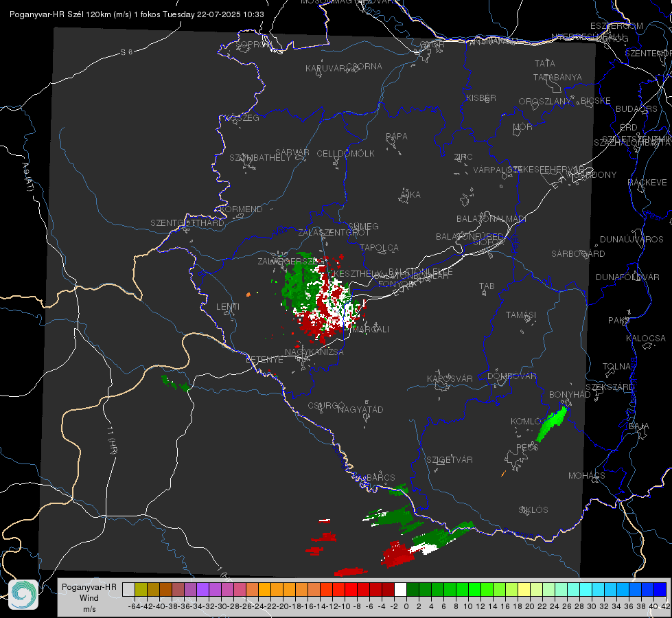Click the '11 (HR)' road label
This screenshot has width=672, height=618.
point(112,440)
